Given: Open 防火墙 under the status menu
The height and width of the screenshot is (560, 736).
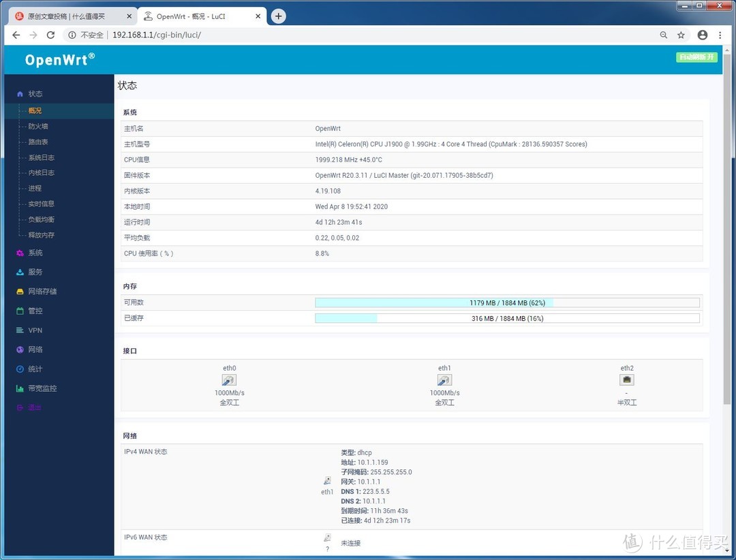Looking at the screenshot, I should (x=38, y=126).
